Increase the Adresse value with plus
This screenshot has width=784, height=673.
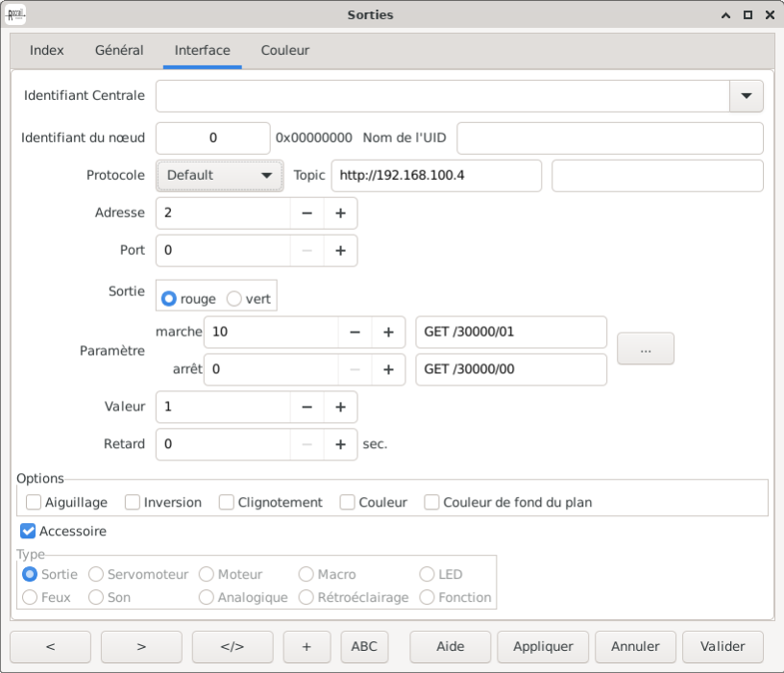340,213
